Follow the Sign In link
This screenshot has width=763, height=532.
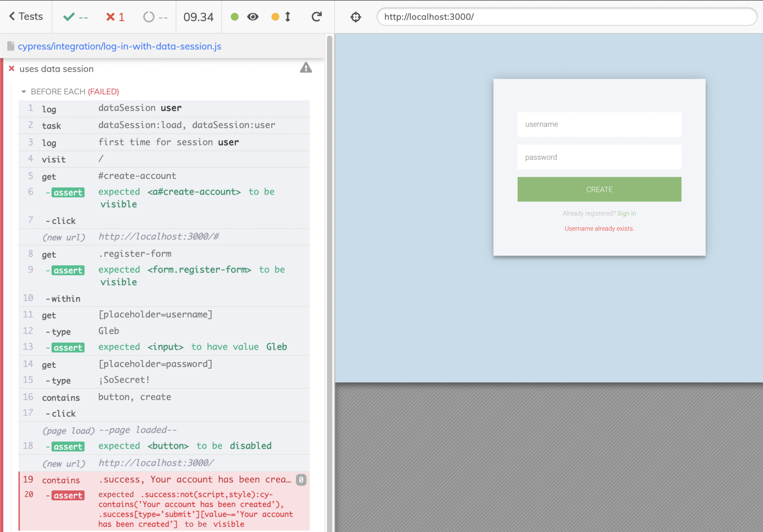point(626,213)
